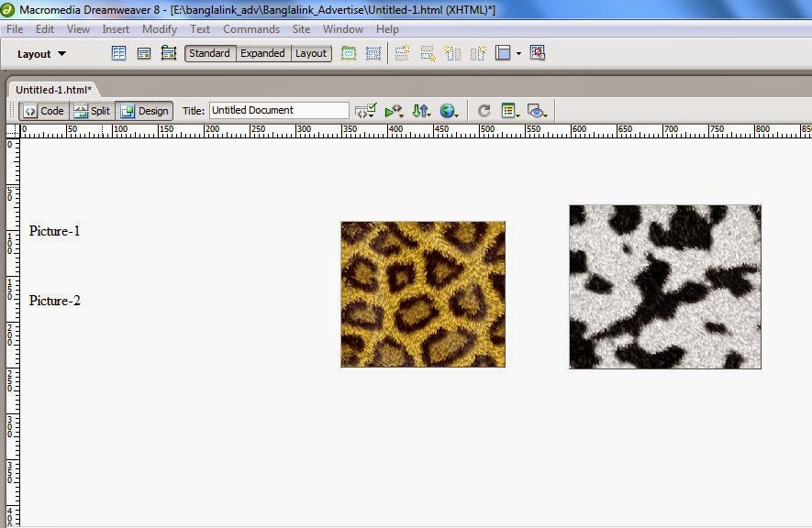
Task: Switch to Code view
Action: 44,111
